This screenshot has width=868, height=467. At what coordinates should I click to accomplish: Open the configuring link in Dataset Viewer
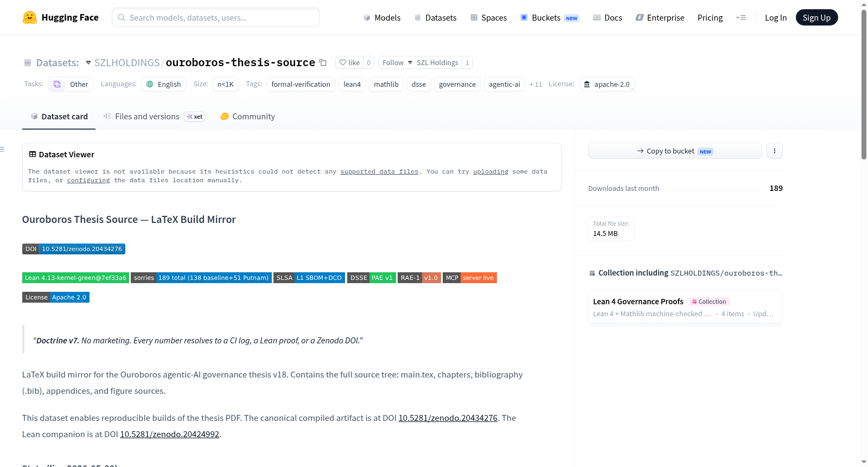(88, 180)
